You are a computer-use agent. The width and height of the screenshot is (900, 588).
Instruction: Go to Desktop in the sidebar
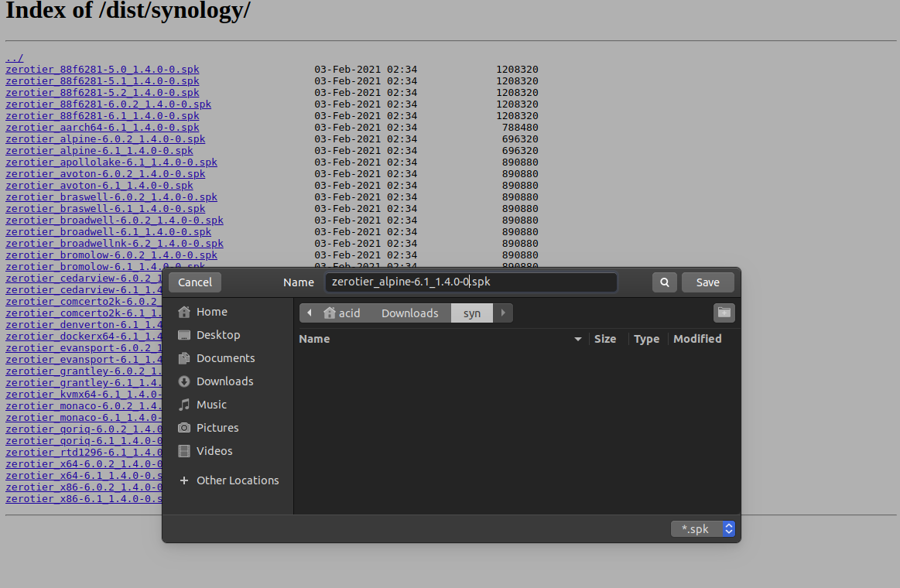coord(209,335)
